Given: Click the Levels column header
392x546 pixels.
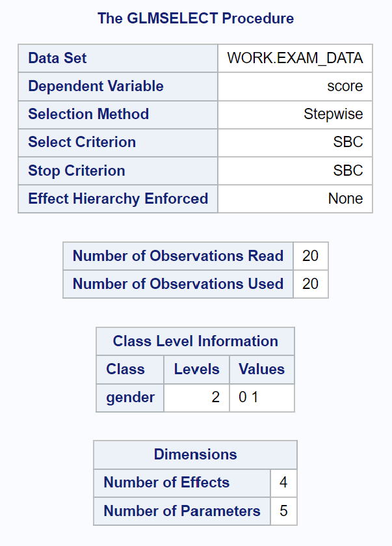Looking at the screenshot, I should tap(196, 370).
